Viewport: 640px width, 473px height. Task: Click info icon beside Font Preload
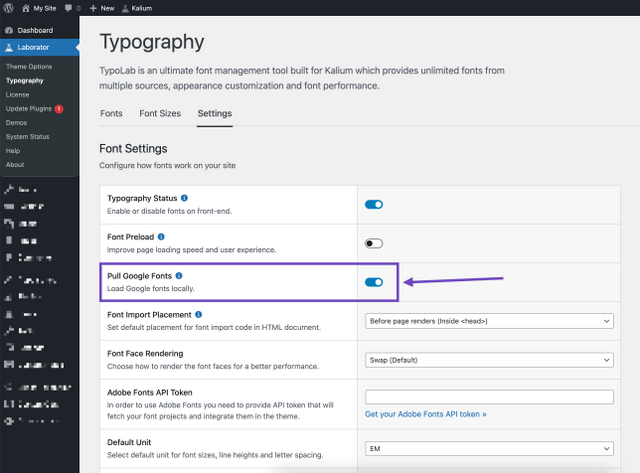[x=161, y=237]
